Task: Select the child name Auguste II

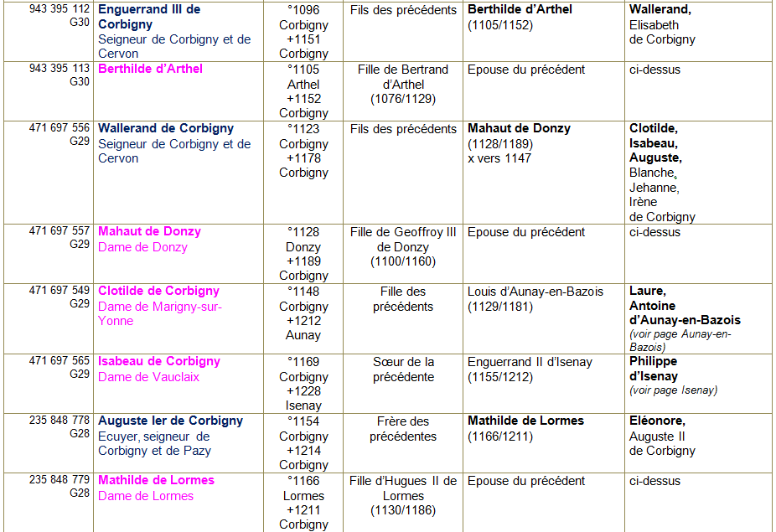Action: (657, 436)
